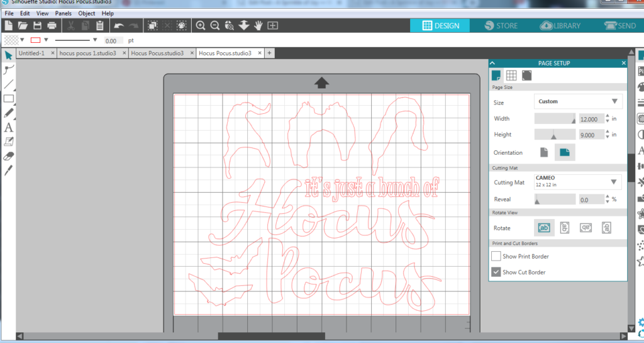Open the Panels menu
Viewport: 644px width, 343px height.
pos(63,13)
